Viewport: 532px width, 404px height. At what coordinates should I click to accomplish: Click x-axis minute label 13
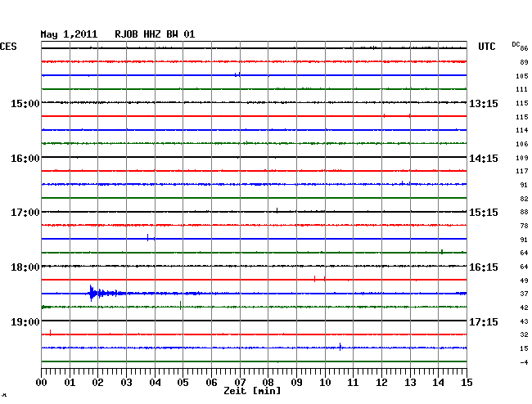click(x=410, y=383)
